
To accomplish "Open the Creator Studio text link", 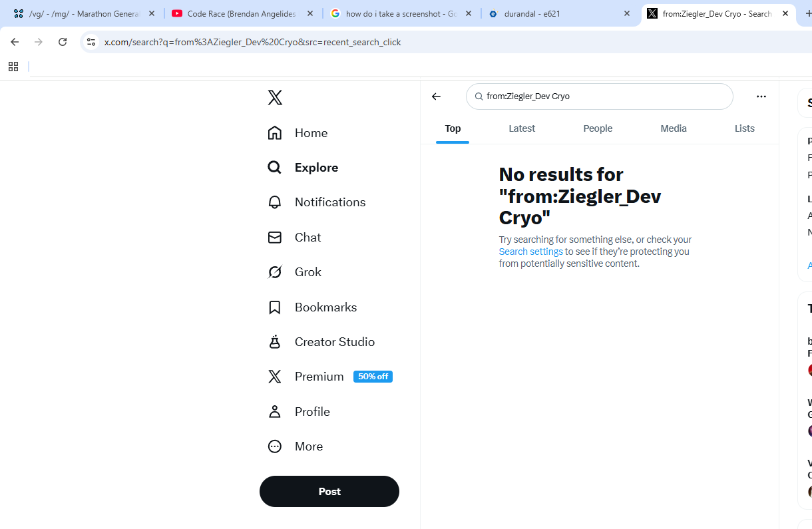I will (x=335, y=342).
